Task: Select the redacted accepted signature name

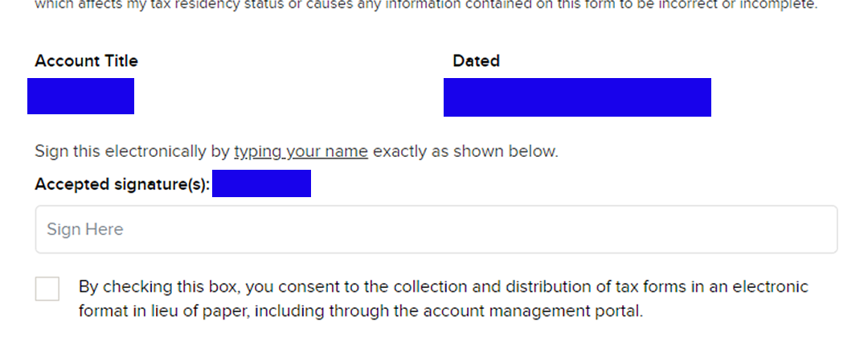Action: (x=261, y=183)
